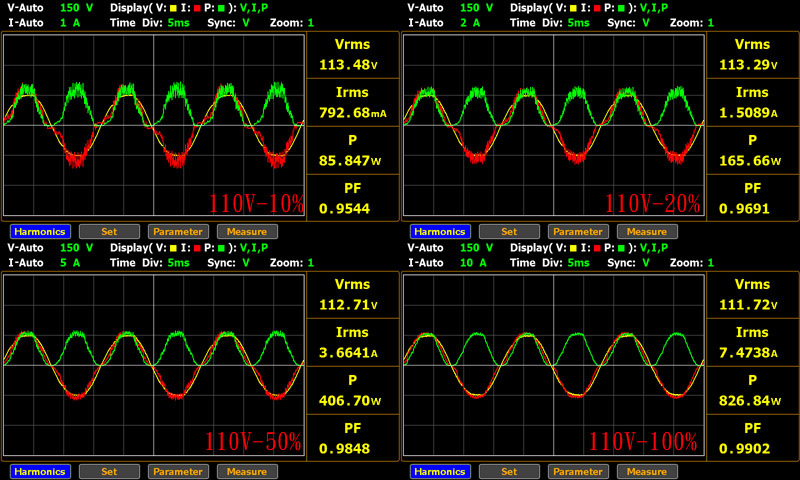Viewport: 800px width, 480px height.
Task: Click the I-Auto range value 1 A
Action: click(x=70, y=23)
